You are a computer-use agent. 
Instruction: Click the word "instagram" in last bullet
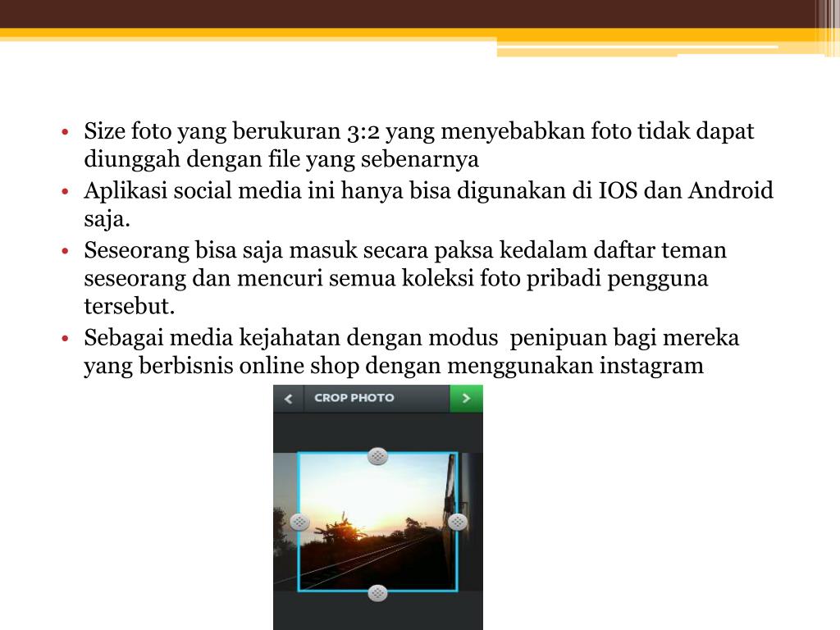(x=651, y=367)
